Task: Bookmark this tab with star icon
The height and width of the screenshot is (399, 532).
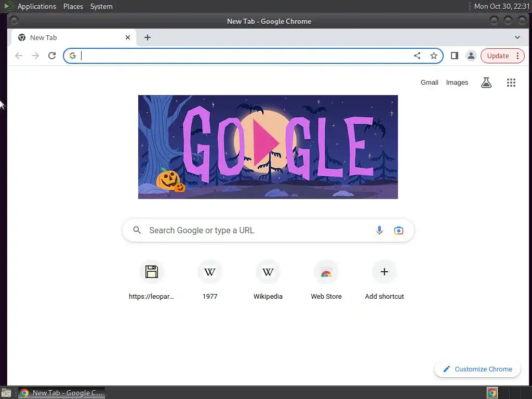Action: [434, 56]
